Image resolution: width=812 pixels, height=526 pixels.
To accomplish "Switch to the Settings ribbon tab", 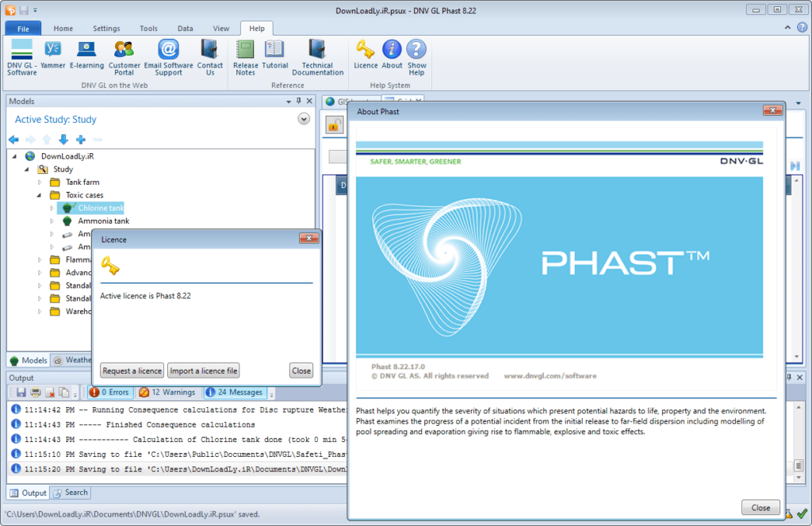I will [106, 29].
